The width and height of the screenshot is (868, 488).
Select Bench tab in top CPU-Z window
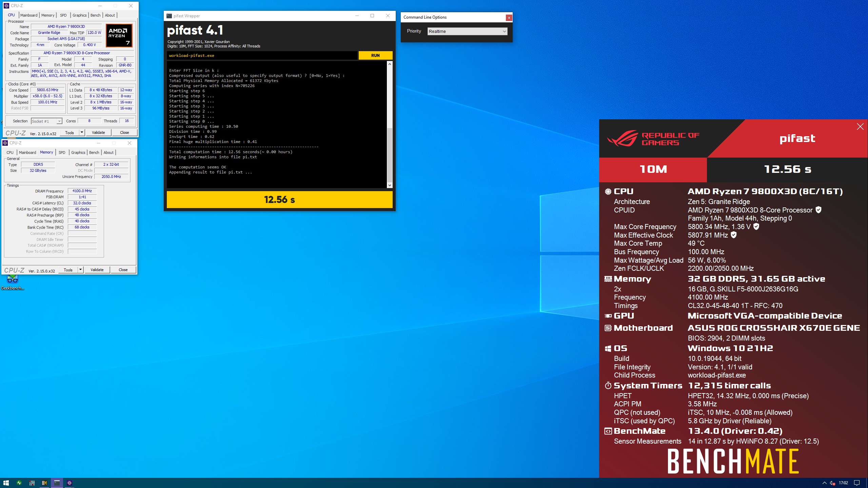[96, 15]
